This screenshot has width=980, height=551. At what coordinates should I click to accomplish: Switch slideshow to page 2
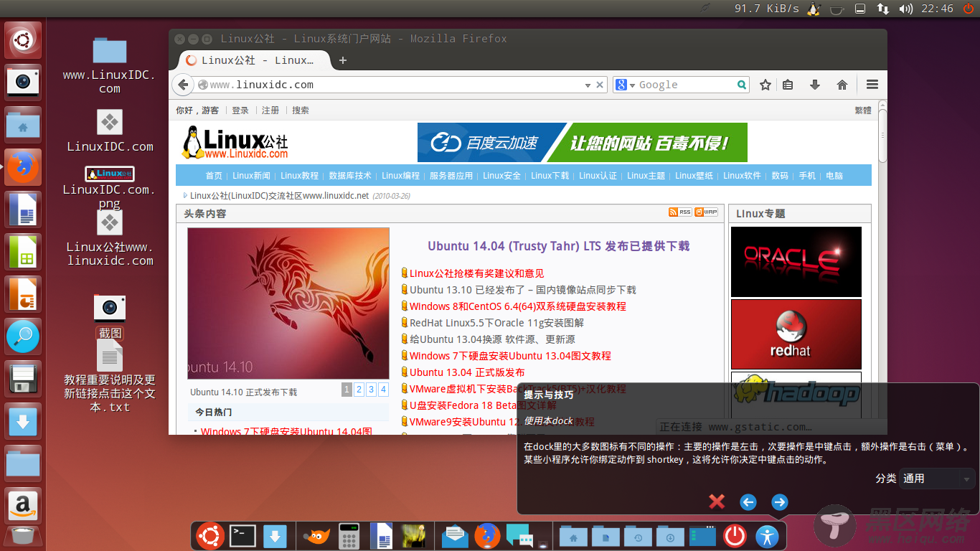[x=359, y=390]
